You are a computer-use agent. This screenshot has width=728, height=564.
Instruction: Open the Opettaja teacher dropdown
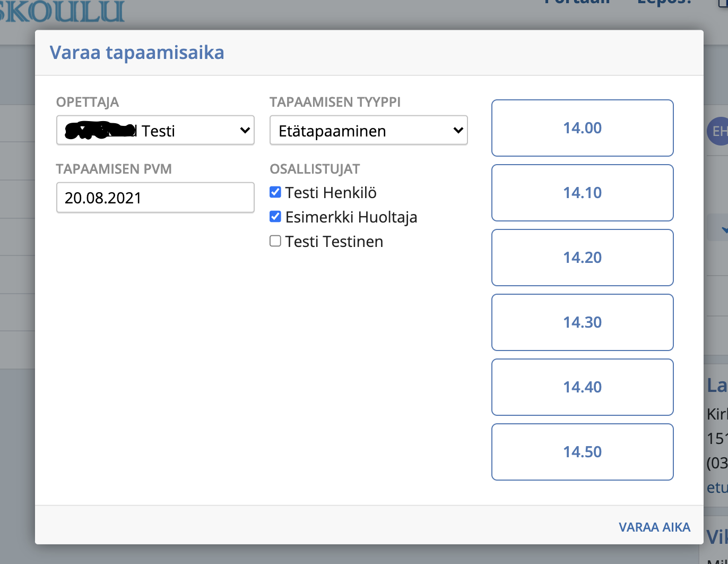pos(155,130)
